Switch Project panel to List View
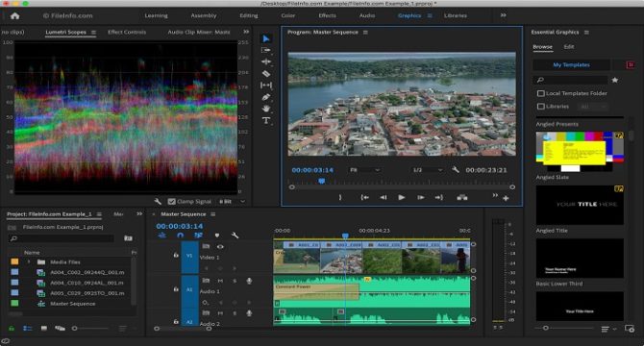This screenshot has width=644, height=346. pyautogui.click(x=28, y=329)
